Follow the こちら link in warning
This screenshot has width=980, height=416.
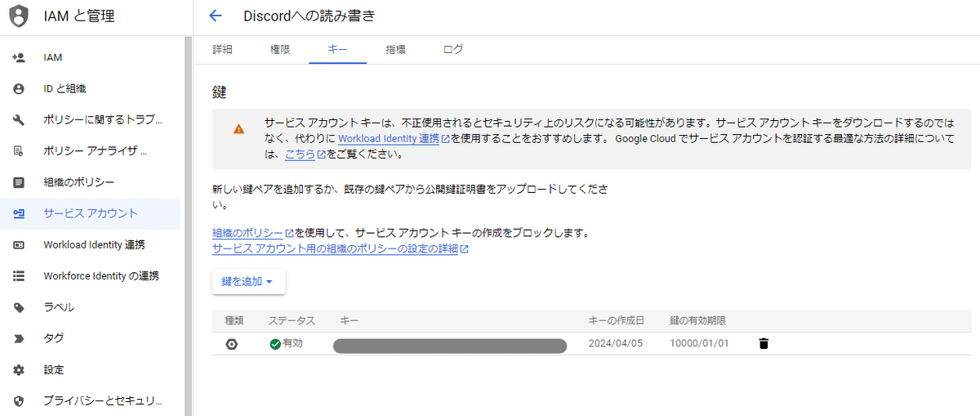click(x=305, y=154)
